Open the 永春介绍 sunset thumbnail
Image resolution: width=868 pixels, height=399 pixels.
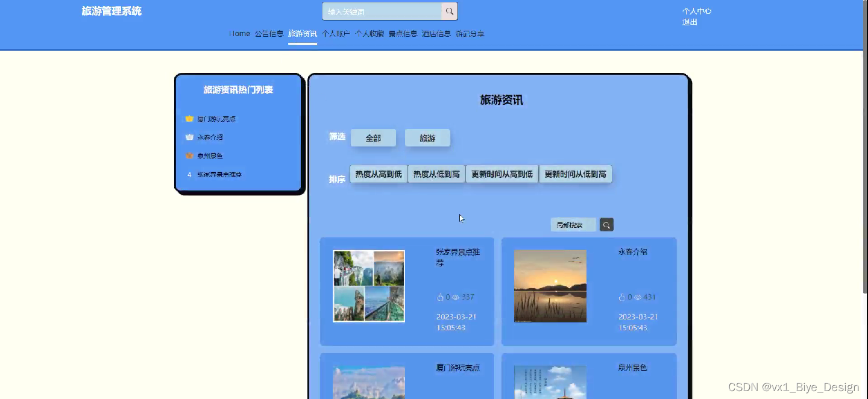point(550,286)
